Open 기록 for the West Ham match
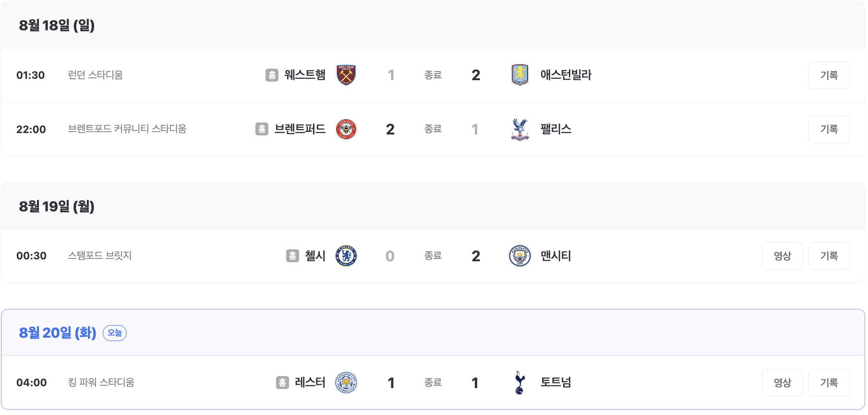868x415 pixels. coord(829,75)
